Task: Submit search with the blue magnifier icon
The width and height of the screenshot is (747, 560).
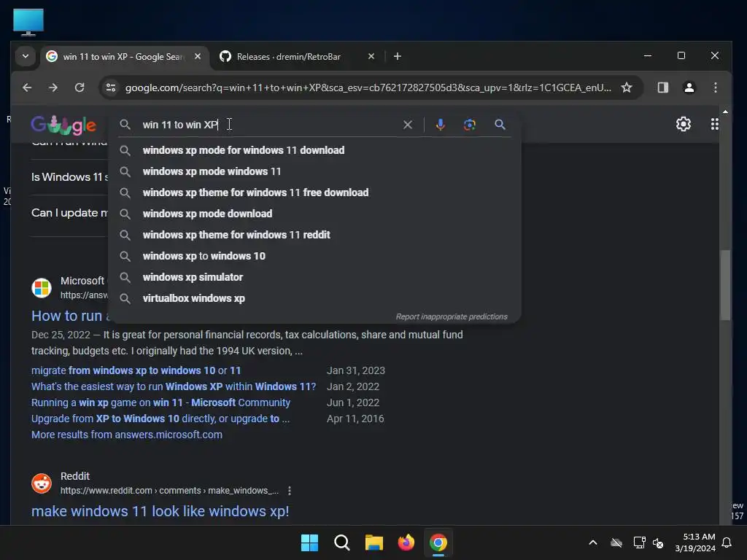Action: click(500, 125)
